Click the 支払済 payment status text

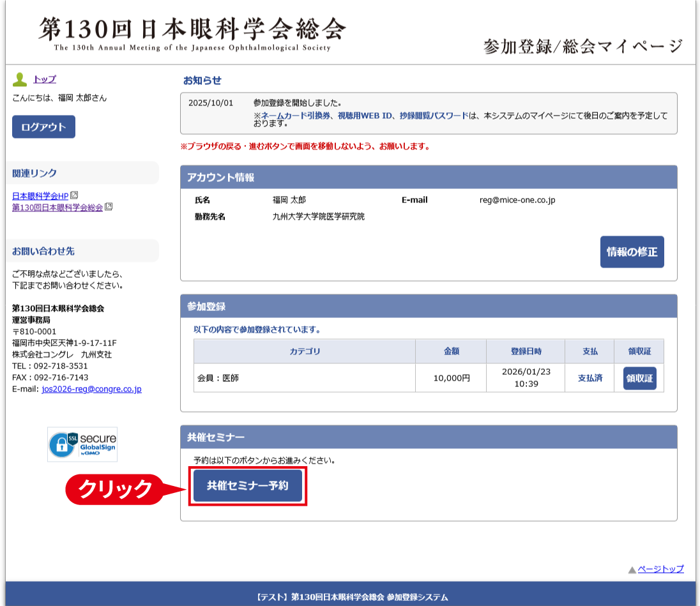[590, 378]
